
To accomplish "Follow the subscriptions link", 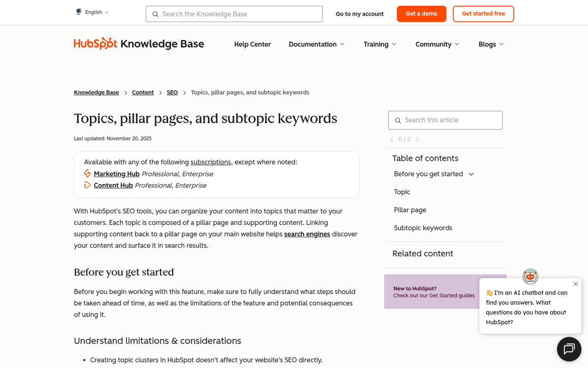I will coord(211,162).
